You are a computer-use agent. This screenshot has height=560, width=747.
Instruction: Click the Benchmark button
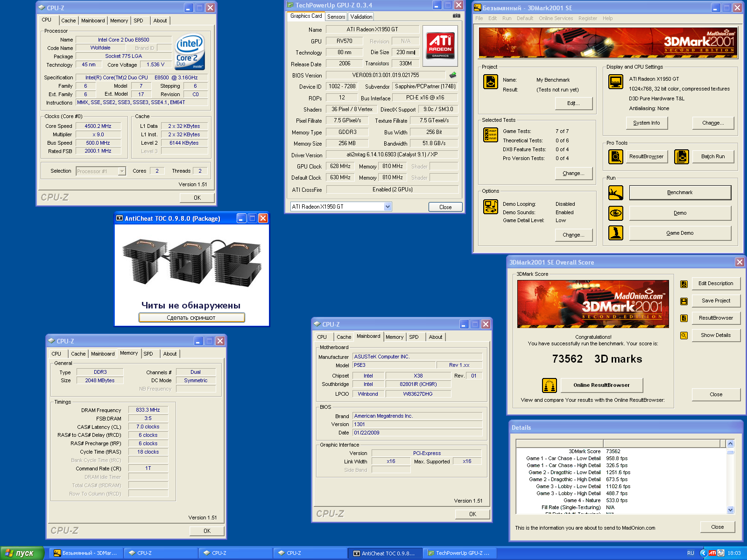tap(680, 192)
